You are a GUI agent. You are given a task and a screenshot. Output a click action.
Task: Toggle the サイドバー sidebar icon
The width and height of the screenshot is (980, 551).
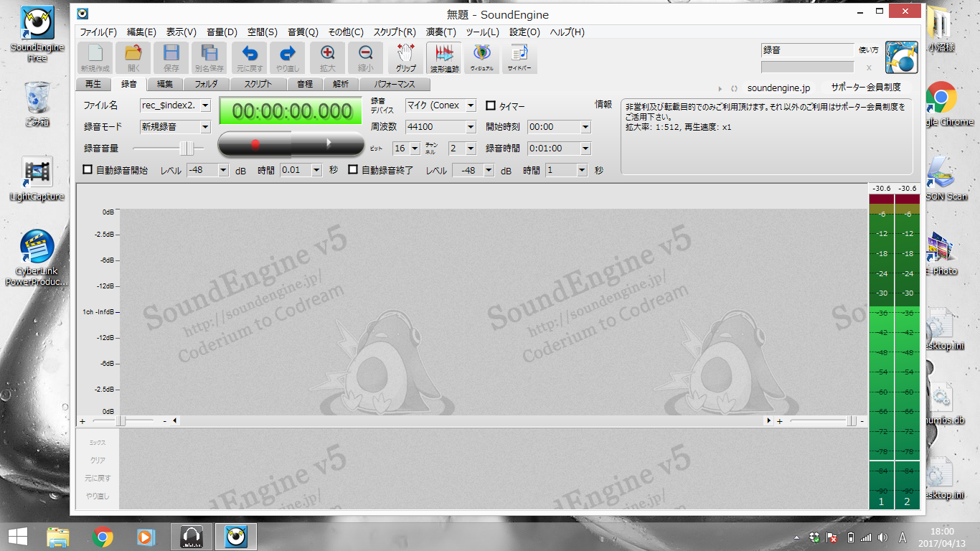[x=520, y=57]
